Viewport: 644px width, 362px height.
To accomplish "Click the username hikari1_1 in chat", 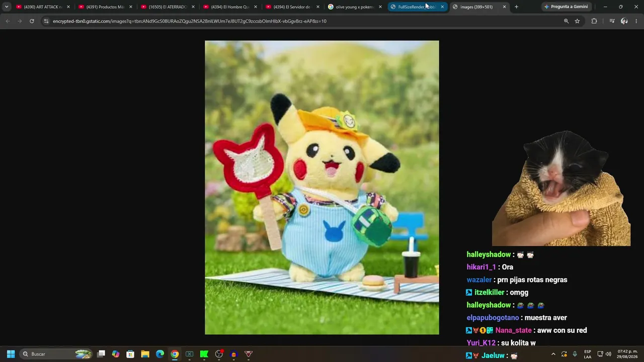I will click(481, 267).
